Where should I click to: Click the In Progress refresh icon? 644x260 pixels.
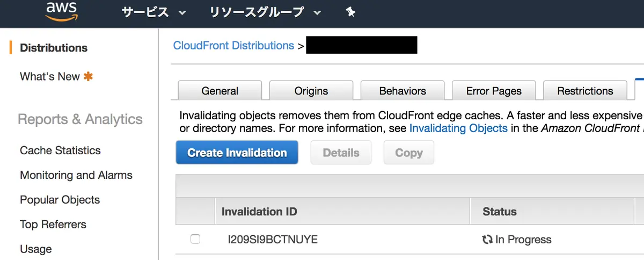point(487,240)
